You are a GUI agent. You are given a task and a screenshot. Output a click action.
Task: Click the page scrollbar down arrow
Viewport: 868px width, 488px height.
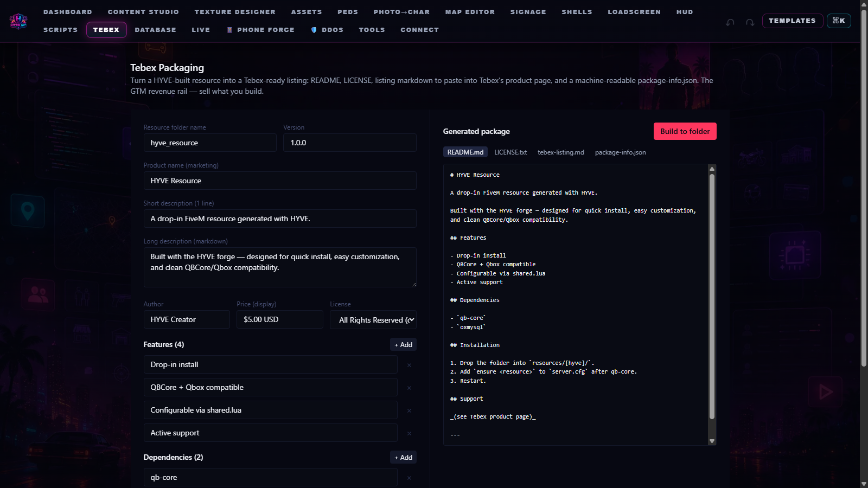[x=864, y=484]
